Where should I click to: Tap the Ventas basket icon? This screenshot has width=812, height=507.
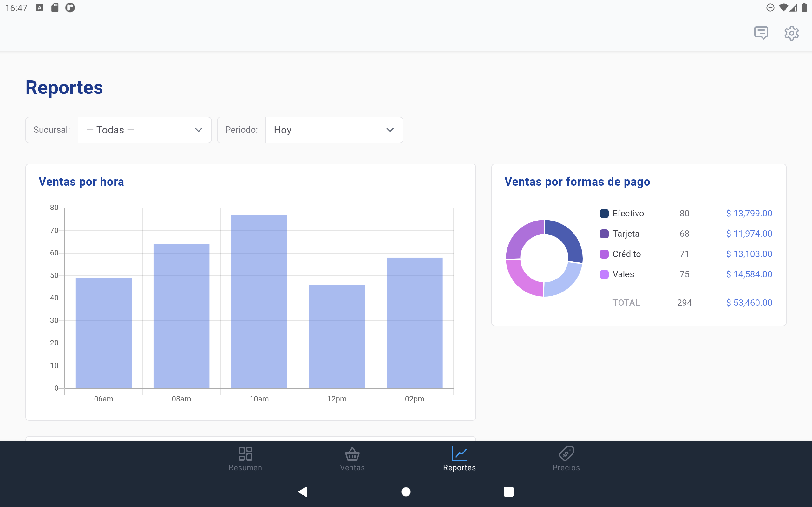tap(352, 454)
